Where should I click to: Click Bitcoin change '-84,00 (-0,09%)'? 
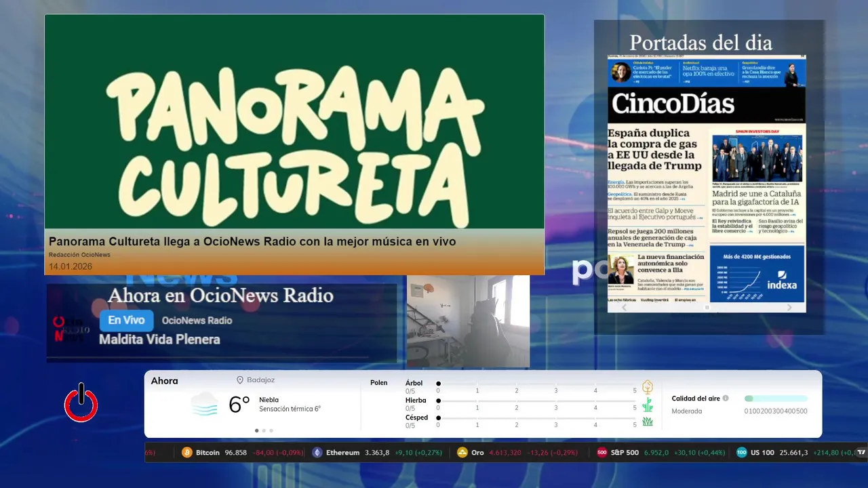pos(278,453)
